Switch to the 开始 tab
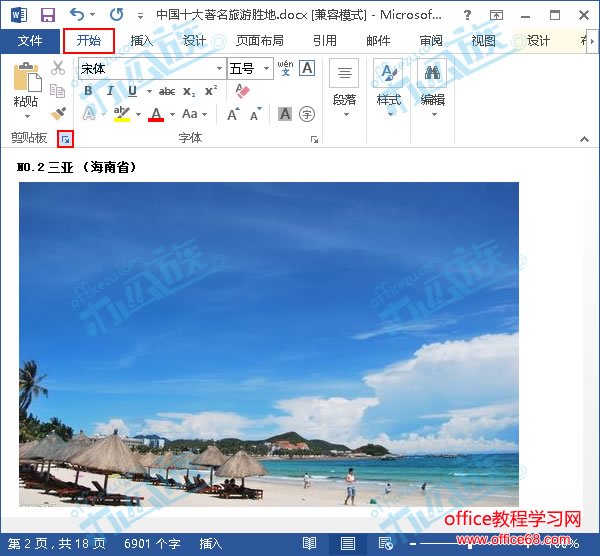Image resolution: width=600 pixels, height=556 pixels. point(89,40)
